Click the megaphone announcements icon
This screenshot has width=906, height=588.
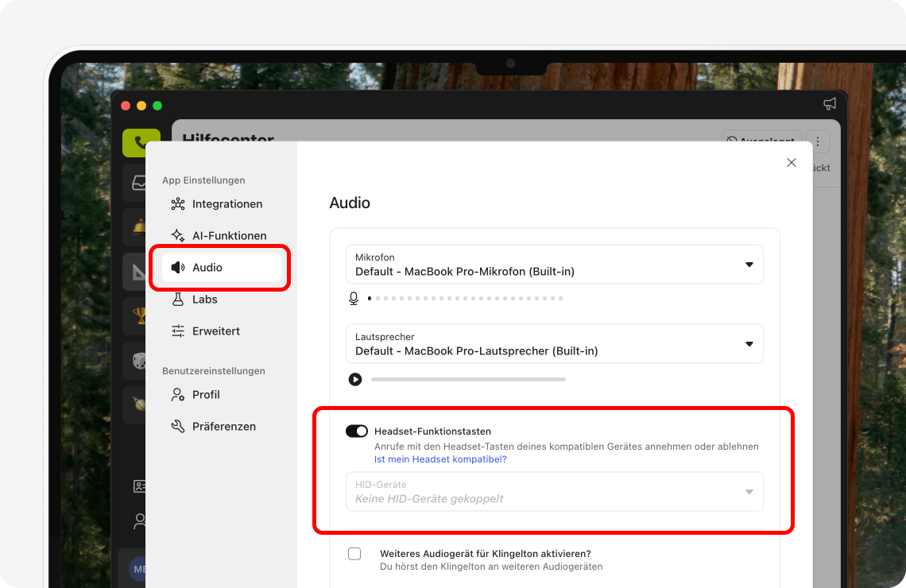click(x=830, y=103)
